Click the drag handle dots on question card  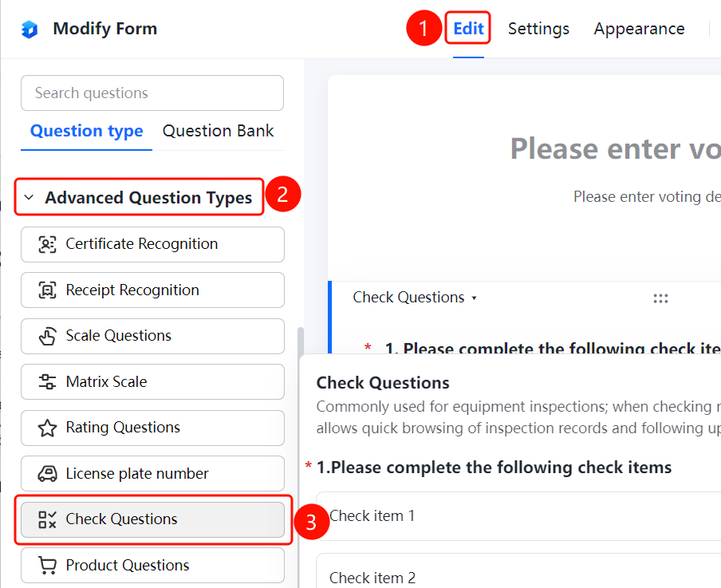tap(660, 298)
